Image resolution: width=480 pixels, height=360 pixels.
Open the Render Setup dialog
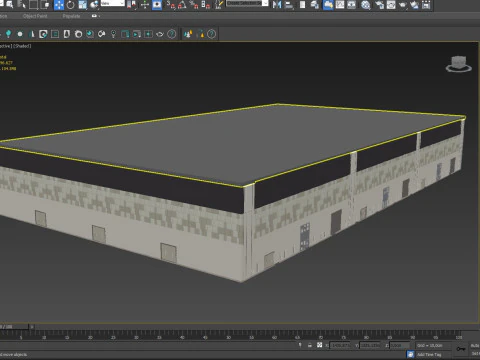point(379,5)
